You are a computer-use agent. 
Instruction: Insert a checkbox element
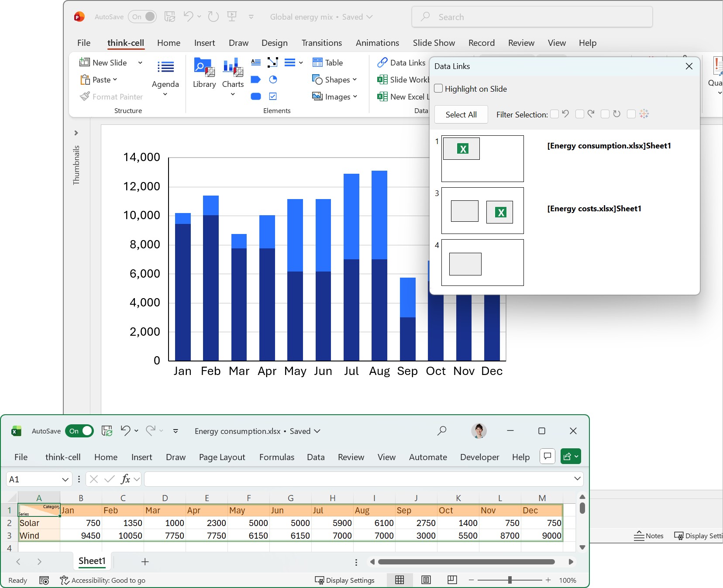[273, 96]
